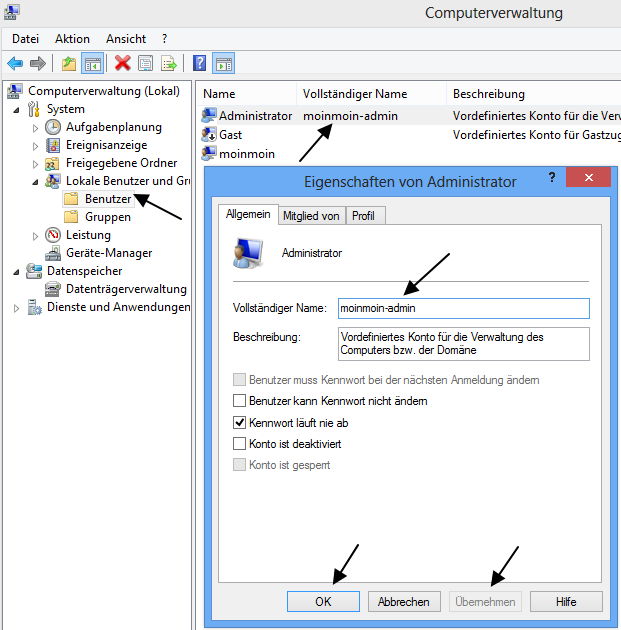Click the Beschreibung text field
Screen dimensions: 621x630
pyautogui.click(x=464, y=344)
